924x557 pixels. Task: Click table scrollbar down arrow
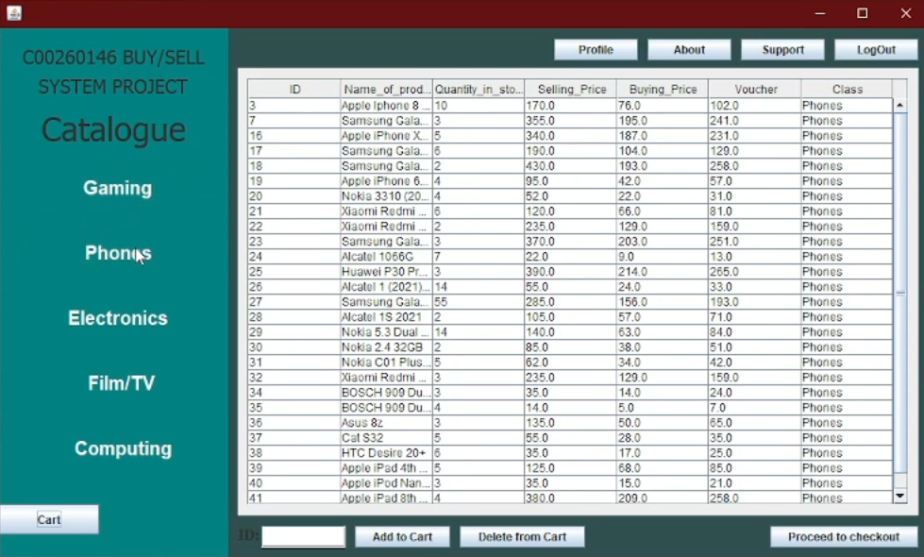click(900, 496)
